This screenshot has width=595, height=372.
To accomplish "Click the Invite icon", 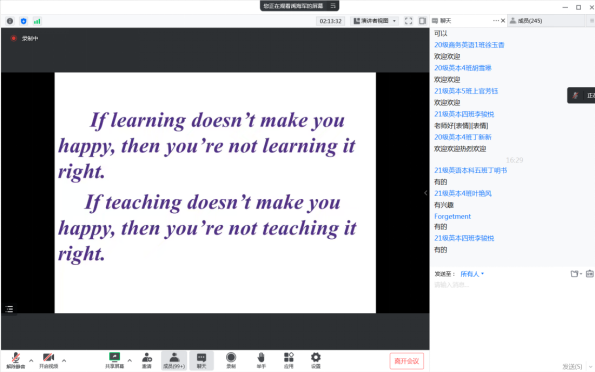I will pos(147,360).
